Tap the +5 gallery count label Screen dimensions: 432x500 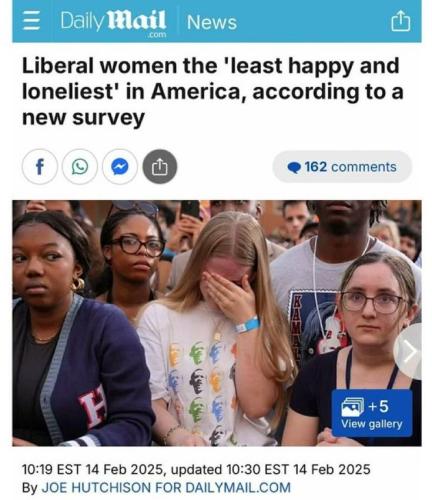click(x=378, y=406)
